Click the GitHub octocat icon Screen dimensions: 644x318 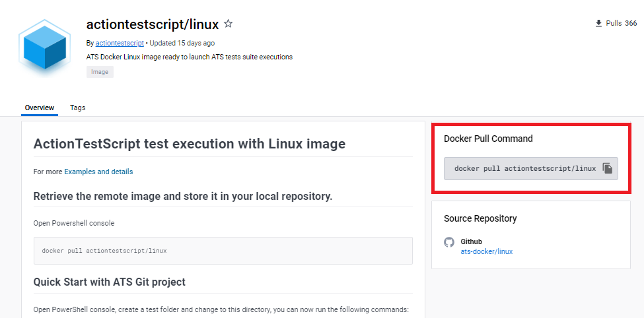[449, 242]
